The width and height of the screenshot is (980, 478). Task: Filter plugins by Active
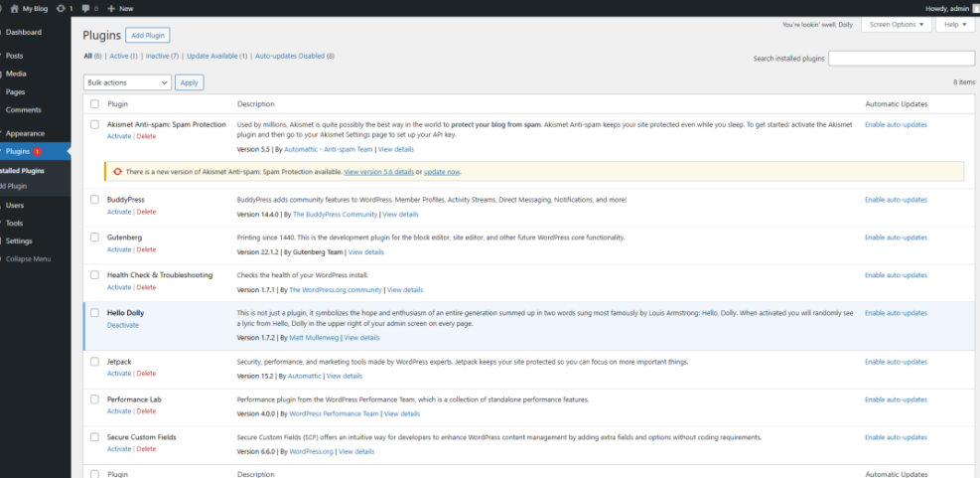tap(119, 56)
